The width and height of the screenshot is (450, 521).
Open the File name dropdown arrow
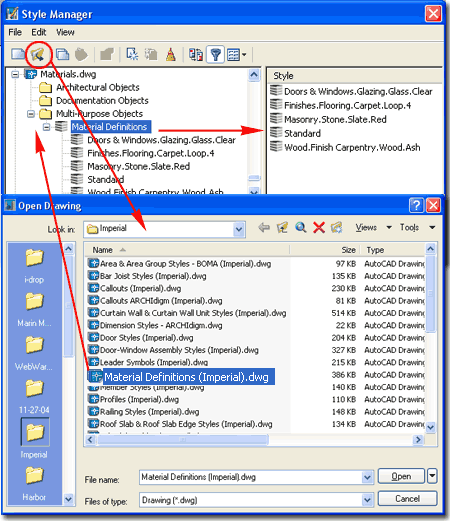coord(367,477)
